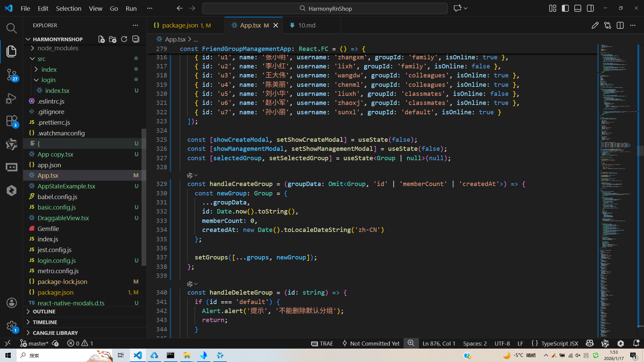Collapse all folders in explorer
Screen dimensions: 644x362
coord(136,39)
